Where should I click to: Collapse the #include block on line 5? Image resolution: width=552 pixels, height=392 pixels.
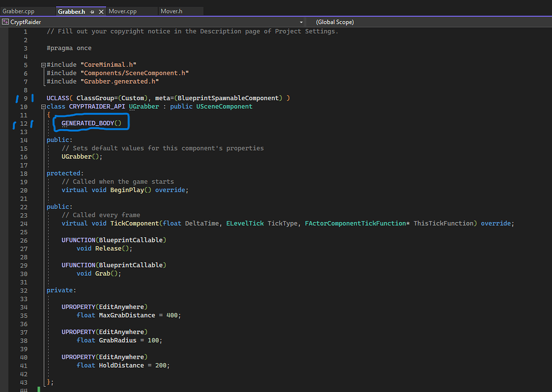click(43, 64)
